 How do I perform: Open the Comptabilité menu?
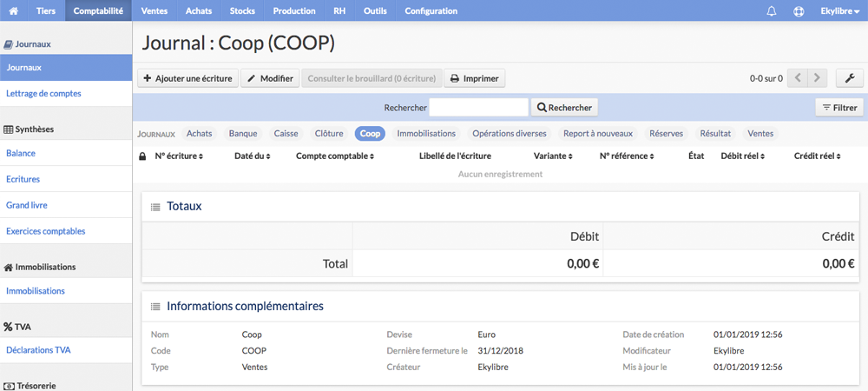coord(98,10)
